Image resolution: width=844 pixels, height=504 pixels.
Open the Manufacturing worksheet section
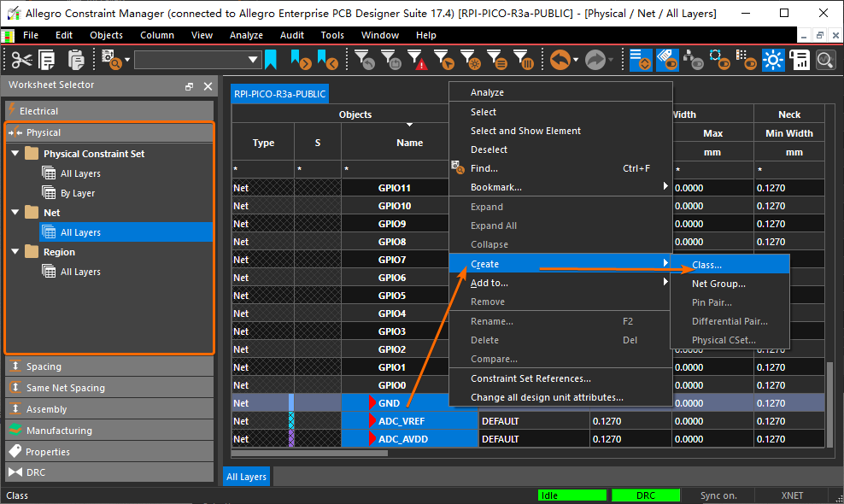click(x=59, y=431)
